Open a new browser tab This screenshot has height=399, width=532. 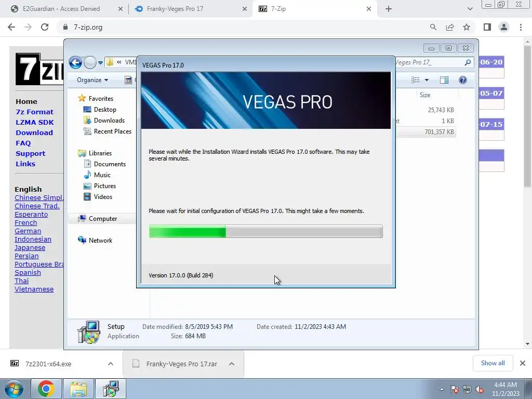pyautogui.click(x=389, y=9)
